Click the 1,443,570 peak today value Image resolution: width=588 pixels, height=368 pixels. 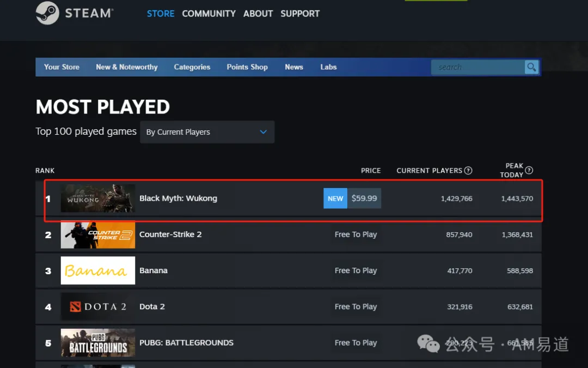pyautogui.click(x=517, y=198)
